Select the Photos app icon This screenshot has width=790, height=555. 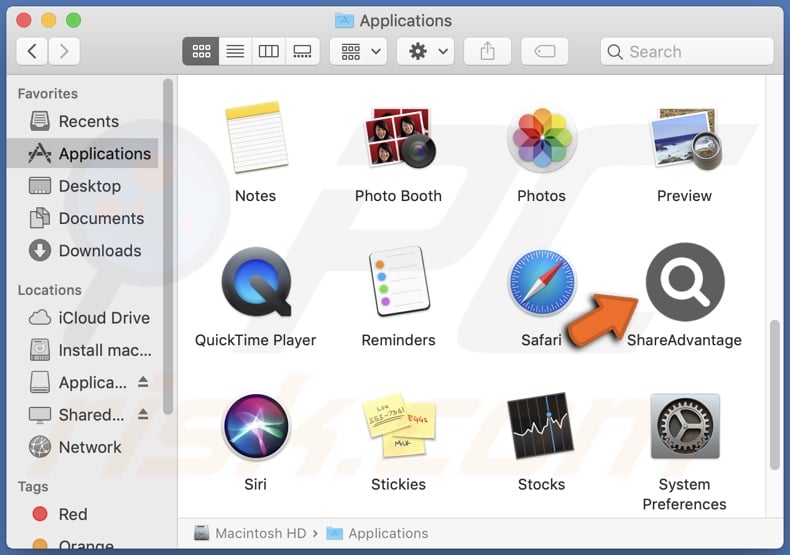tap(542, 138)
